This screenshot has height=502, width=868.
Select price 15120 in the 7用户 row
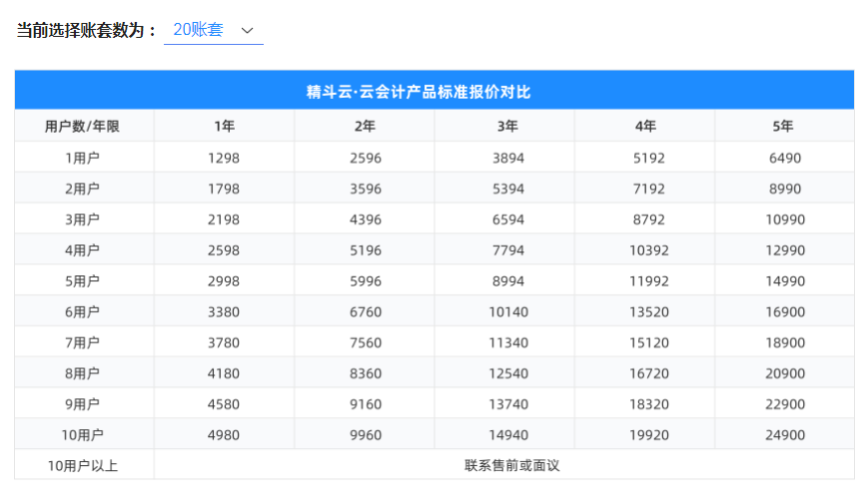coord(649,342)
